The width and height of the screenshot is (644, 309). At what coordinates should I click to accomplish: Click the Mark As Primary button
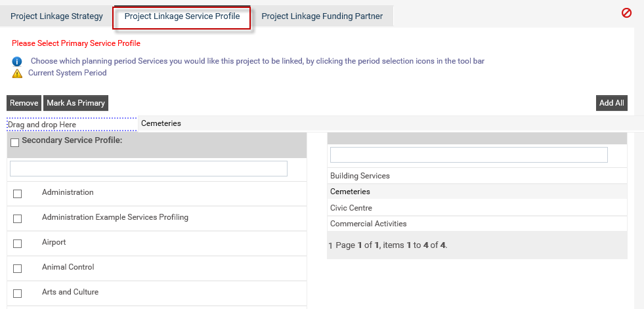click(75, 103)
